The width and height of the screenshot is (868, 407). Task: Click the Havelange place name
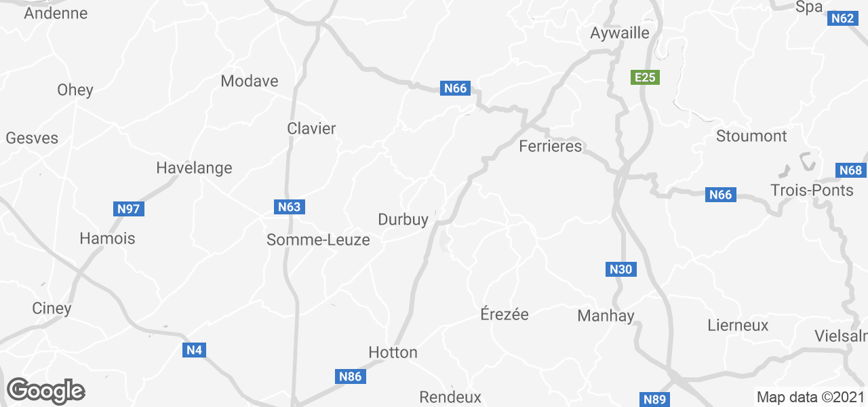[194, 168]
